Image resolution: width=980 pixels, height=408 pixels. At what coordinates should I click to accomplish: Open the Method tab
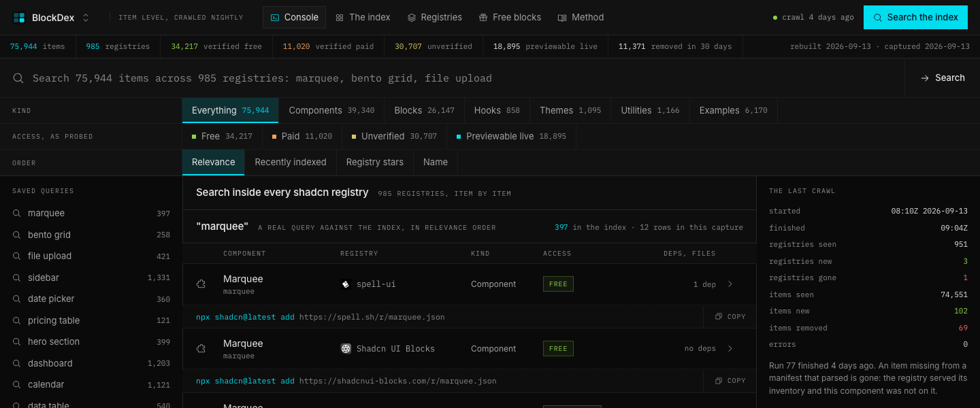[581, 18]
